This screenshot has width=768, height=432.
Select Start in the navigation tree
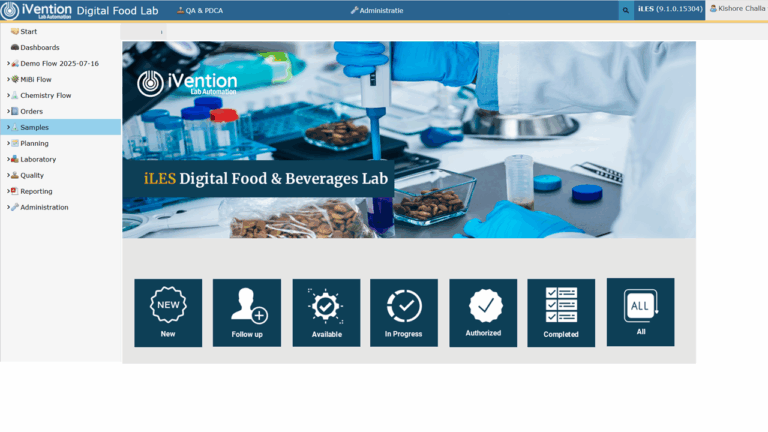coord(28,31)
